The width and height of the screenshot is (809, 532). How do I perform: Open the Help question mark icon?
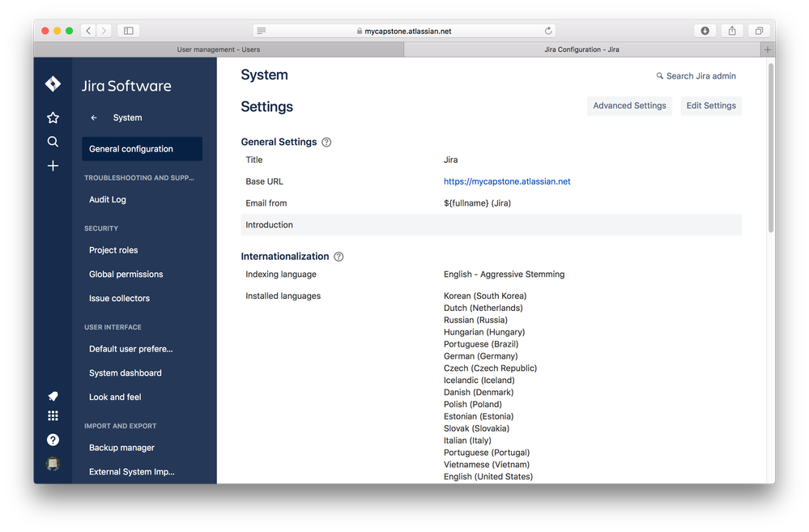[x=52, y=439]
